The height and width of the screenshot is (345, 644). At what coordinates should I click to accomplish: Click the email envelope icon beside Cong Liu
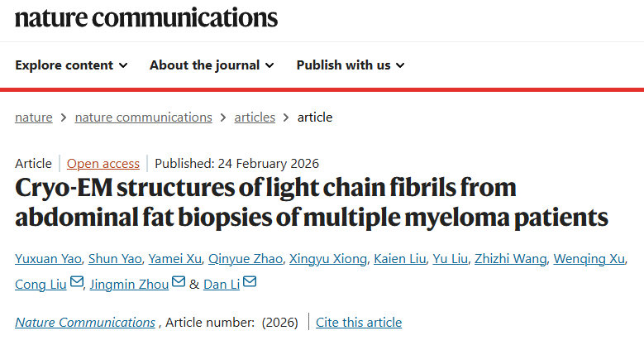(x=77, y=283)
